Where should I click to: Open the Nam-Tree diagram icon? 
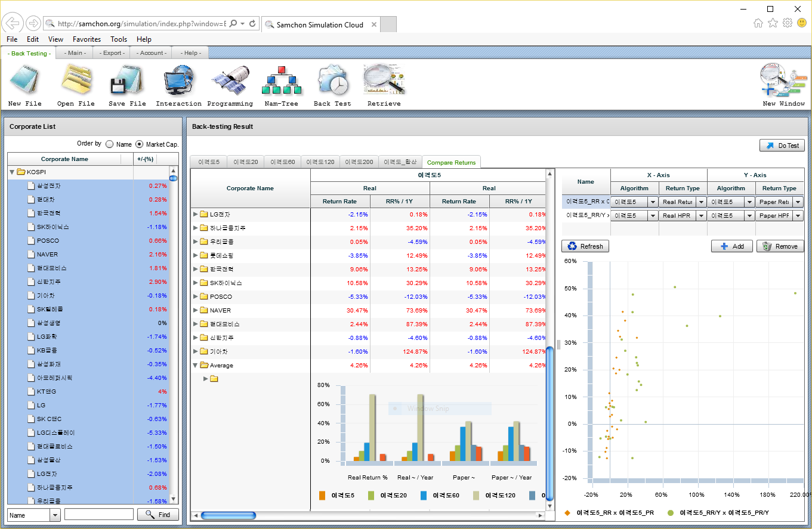coord(282,81)
